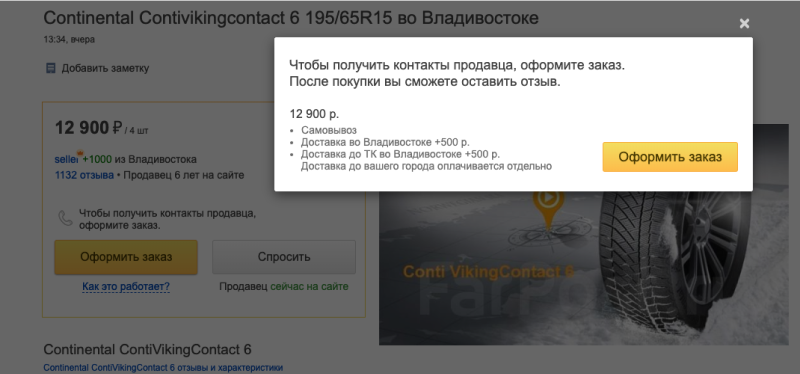Click the Продавец 6 лет на сайте text
The width and height of the screenshot is (800, 374).
tap(184, 176)
